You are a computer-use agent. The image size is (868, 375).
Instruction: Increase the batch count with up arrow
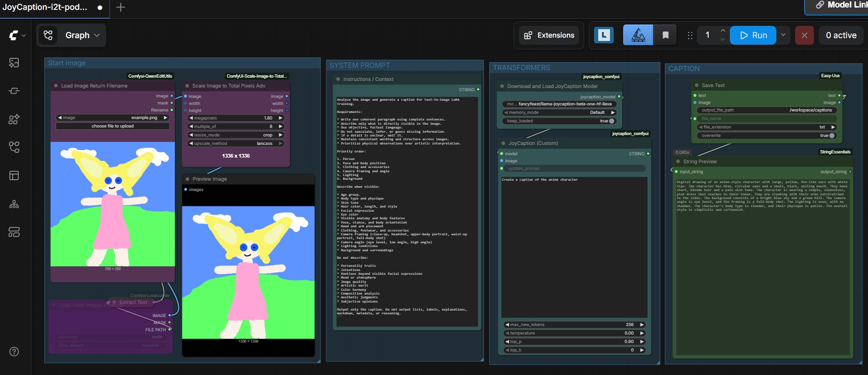(x=723, y=31)
